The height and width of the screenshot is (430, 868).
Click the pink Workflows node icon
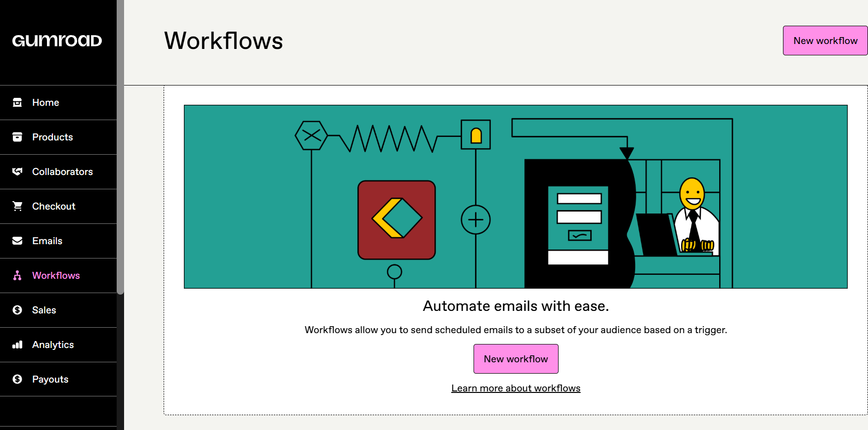(17, 275)
